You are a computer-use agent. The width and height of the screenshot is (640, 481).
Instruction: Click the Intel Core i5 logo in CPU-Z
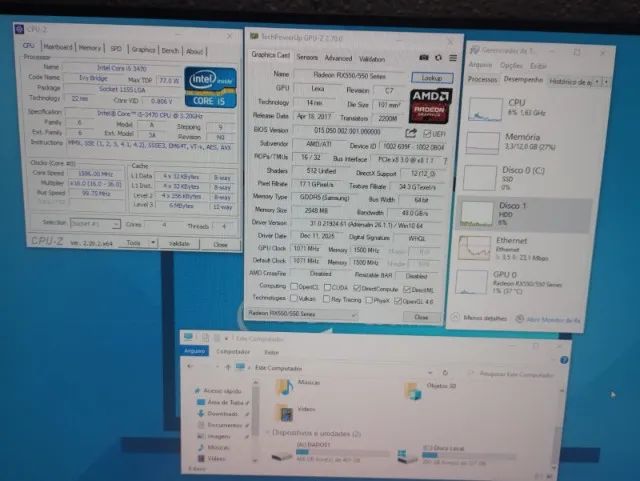pyautogui.click(x=210, y=87)
